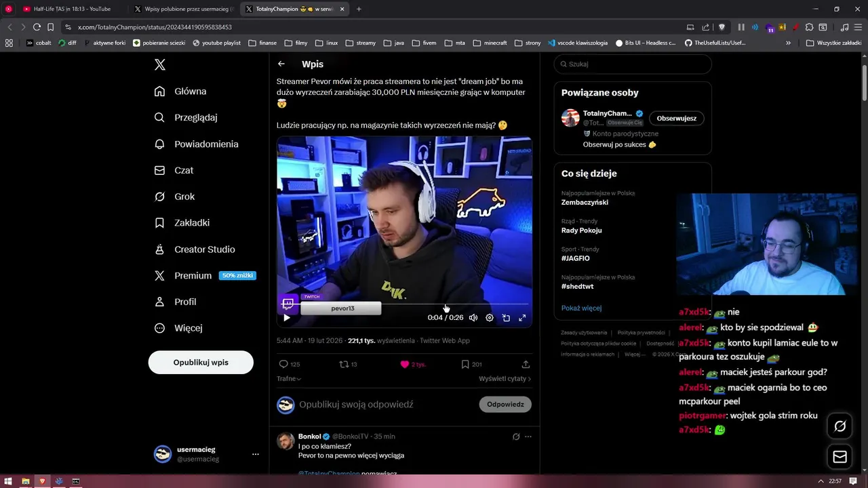Viewport: 868px width, 488px height.
Task: Open File Explorer in taskbar
Action: (x=25, y=481)
